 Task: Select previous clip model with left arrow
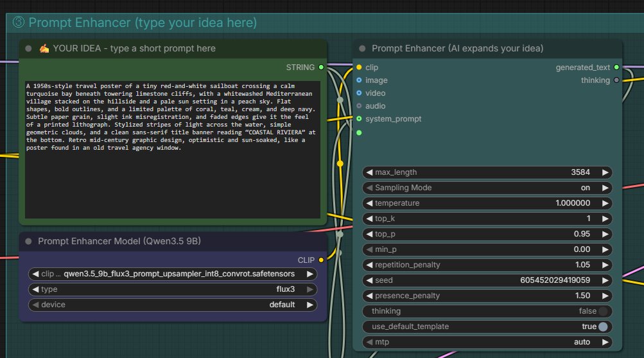[35, 274]
